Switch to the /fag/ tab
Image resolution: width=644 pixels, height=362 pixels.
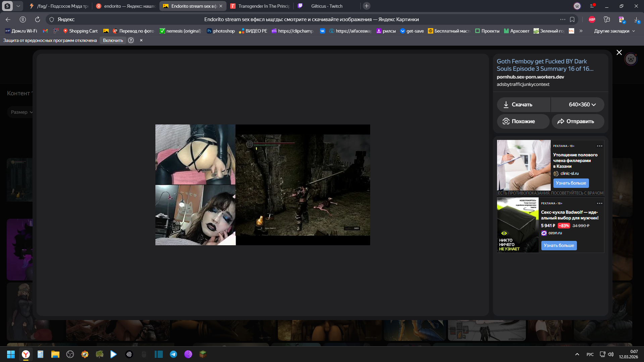pos(59,6)
